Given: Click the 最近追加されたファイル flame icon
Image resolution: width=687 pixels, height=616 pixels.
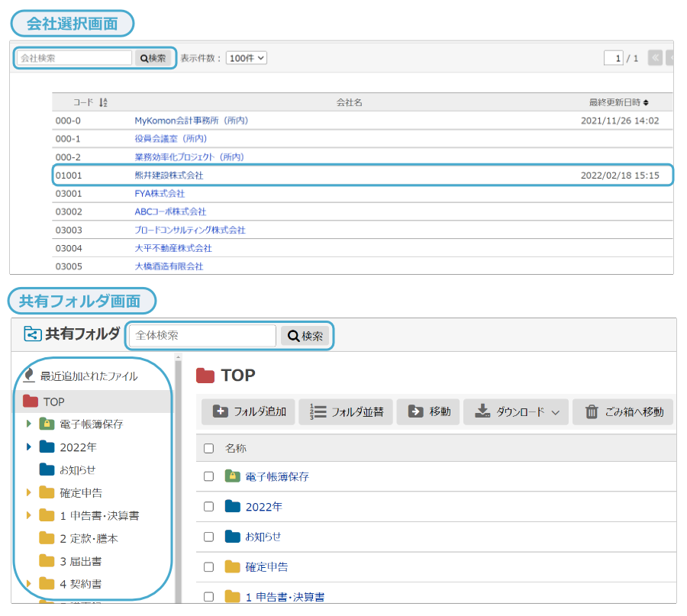Looking at the screenshot, I should click(x=30, y=376).
